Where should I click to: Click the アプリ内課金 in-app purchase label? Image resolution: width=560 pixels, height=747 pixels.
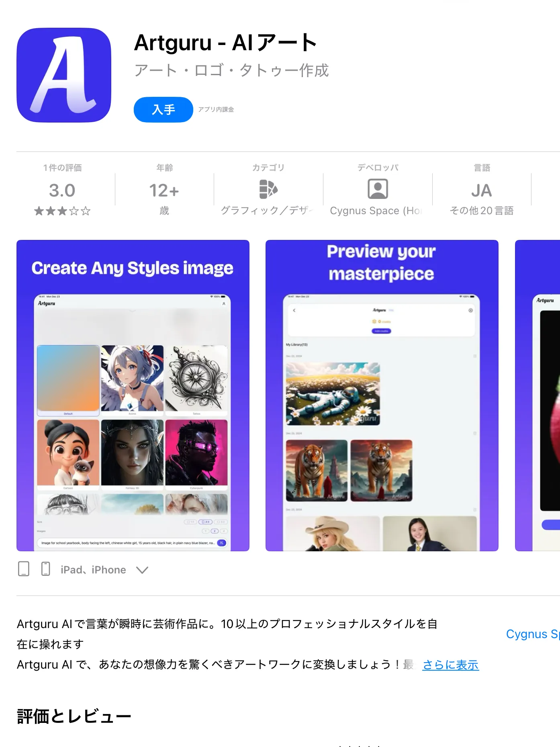(x=216, y=109)
